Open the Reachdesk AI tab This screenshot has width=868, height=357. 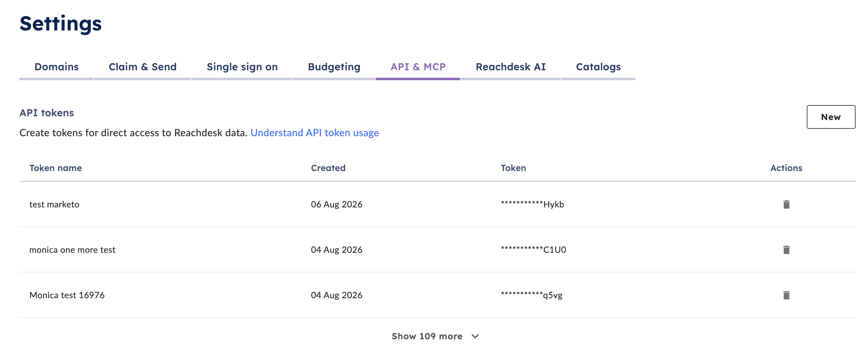click(x=510, y=67)
